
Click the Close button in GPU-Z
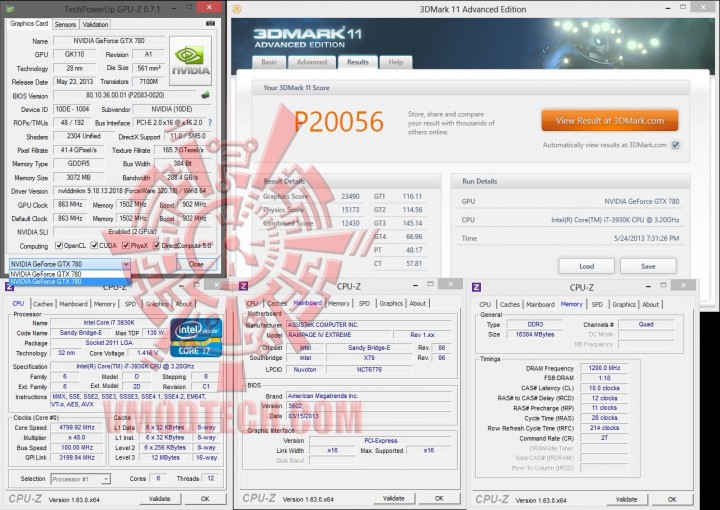[196, 264]
